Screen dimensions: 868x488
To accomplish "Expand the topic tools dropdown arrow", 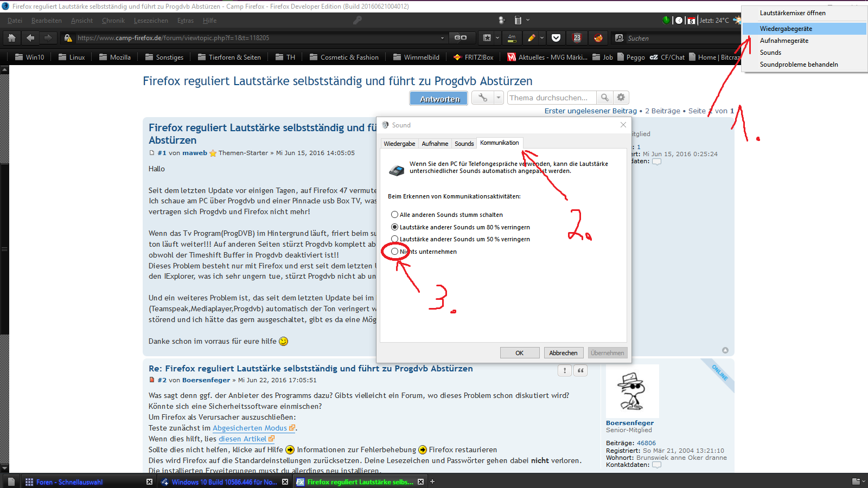I will [x=498, y=98].
